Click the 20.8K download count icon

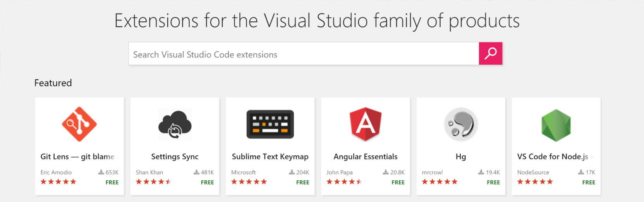tap(386, 172)
